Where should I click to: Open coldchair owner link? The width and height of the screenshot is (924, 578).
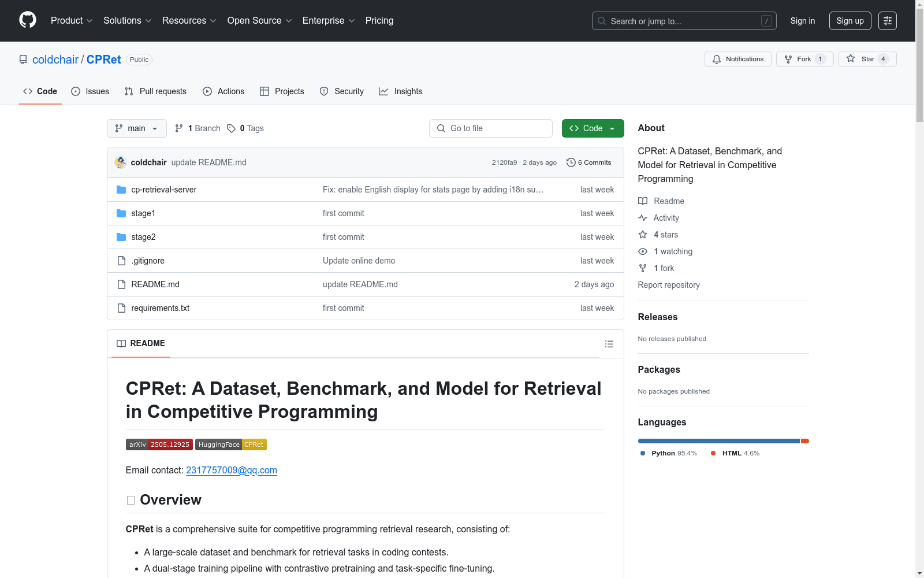click(x=55, y=60)
